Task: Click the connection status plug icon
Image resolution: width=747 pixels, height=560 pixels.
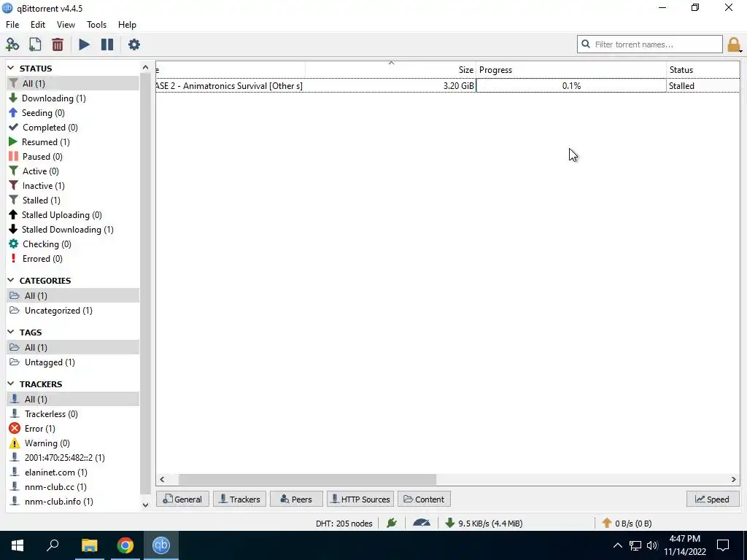Action: coord(392,523)
